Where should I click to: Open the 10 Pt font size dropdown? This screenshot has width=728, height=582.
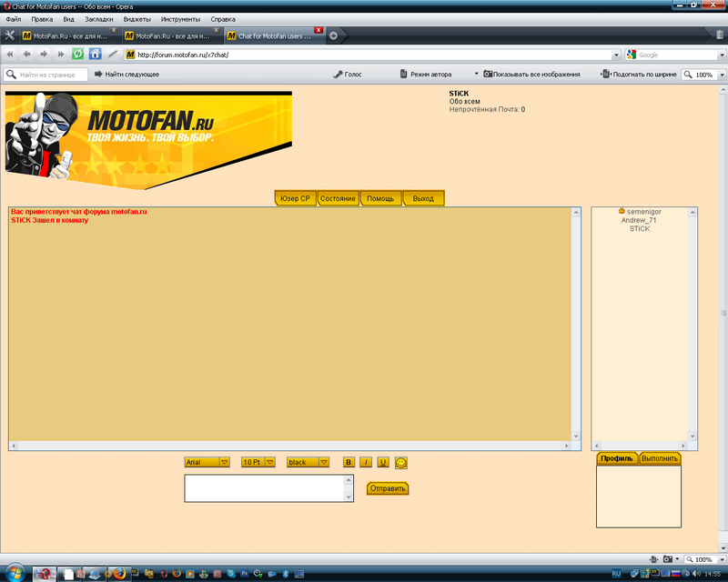258,462
